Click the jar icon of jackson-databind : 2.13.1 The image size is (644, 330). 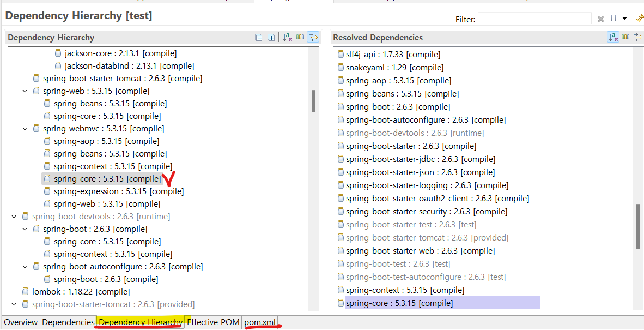[x=58, y=66]
